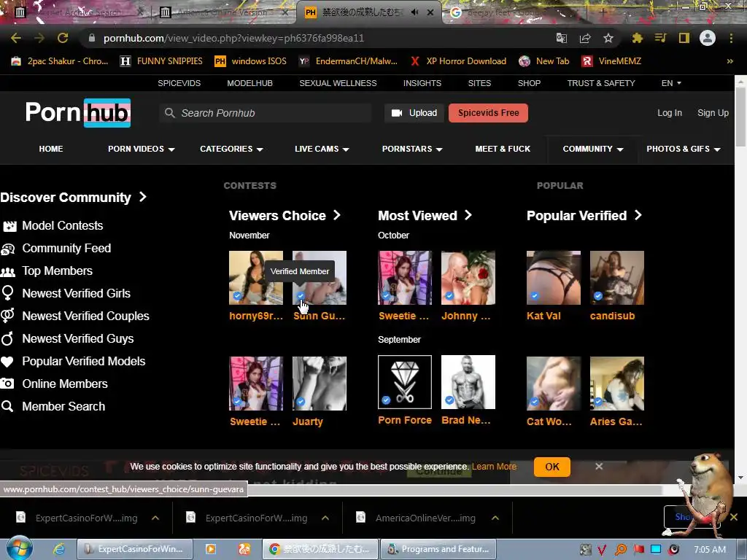Bookmark this page with the star icon
The width and height of the screenshot is (747, 560).
pos(608,38)
